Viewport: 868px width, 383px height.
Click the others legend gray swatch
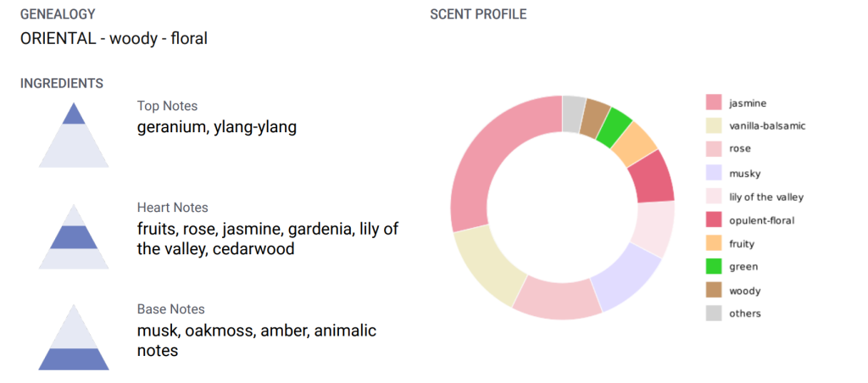pyautogui.click(x=714, y=314)
